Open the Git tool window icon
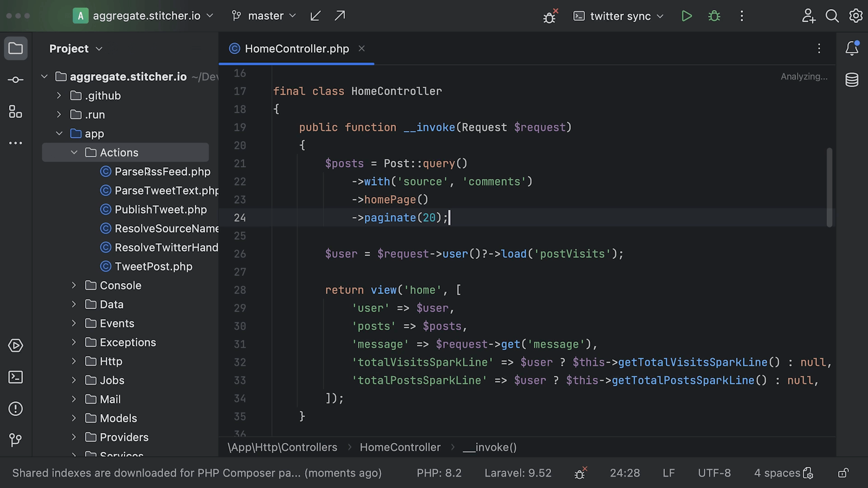 16,440
